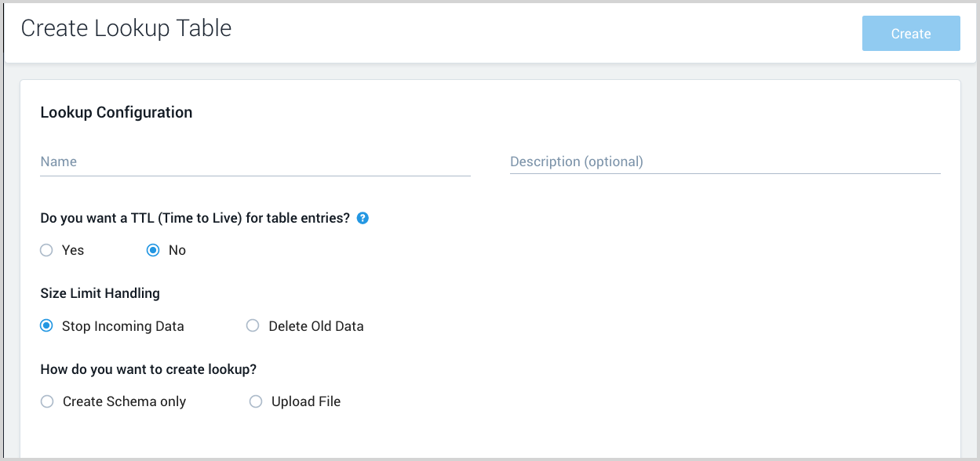Choose Upload File option
The height and width of the screenshot is (461, 980).
point(255,401)
